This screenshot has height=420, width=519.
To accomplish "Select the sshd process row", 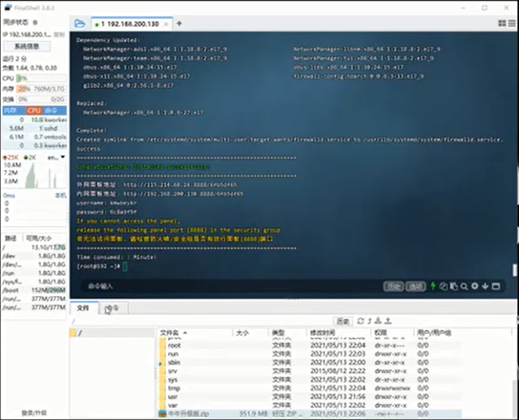I will [34, 128].
